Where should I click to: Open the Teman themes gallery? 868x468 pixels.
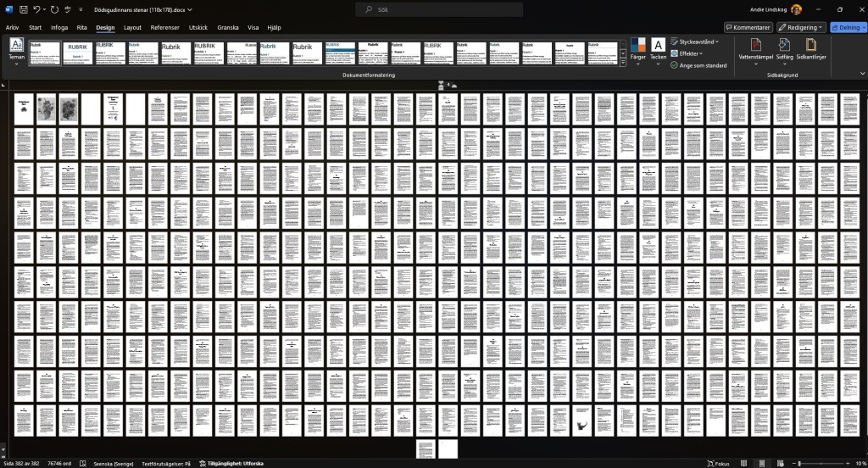coord(16,51)
